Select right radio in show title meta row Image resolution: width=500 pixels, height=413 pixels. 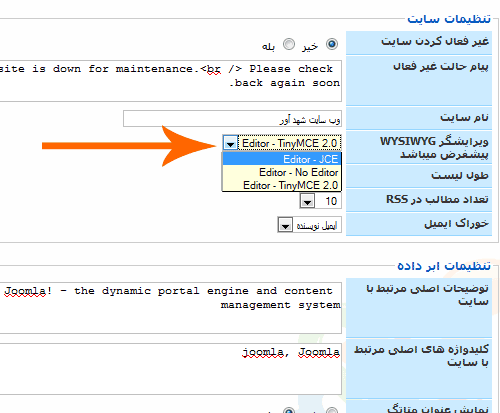pos(332,411)
